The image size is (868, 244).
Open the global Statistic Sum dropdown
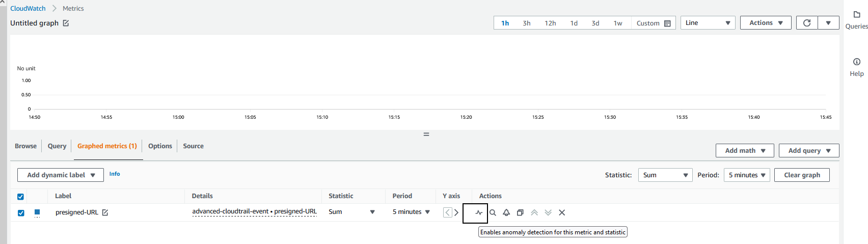[x=665, y=175]
